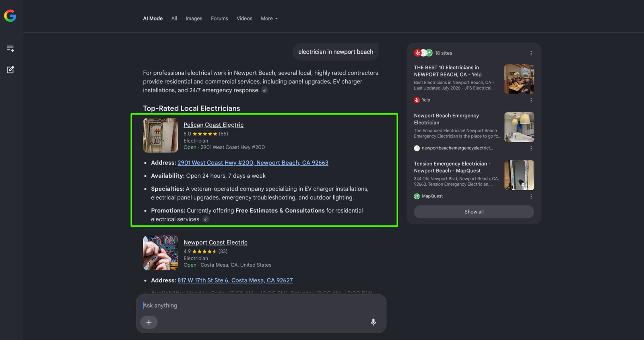
Task: Switch to the Images tab
Action: point(194,19)
